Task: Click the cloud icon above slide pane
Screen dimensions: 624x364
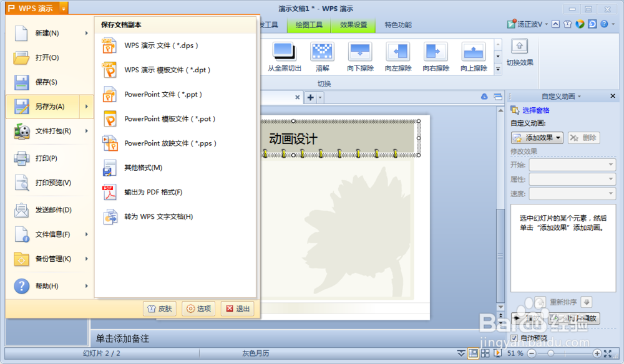Action: 484,97
